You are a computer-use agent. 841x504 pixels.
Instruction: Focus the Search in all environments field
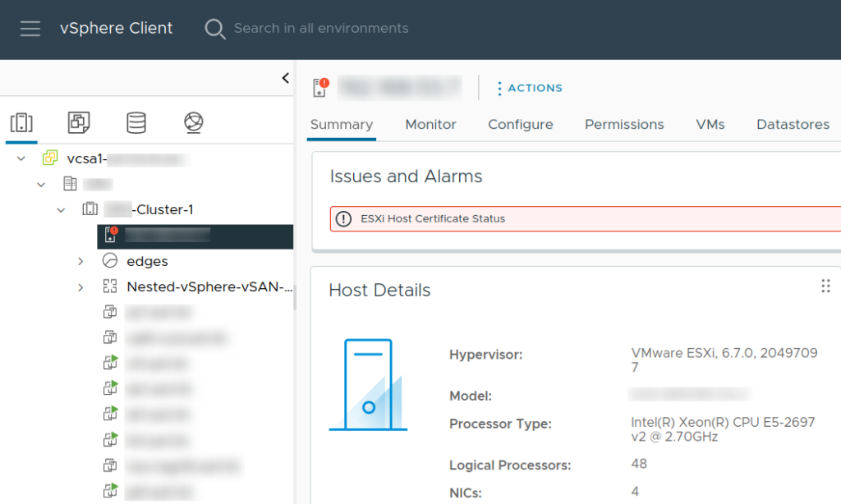[320, 29]
